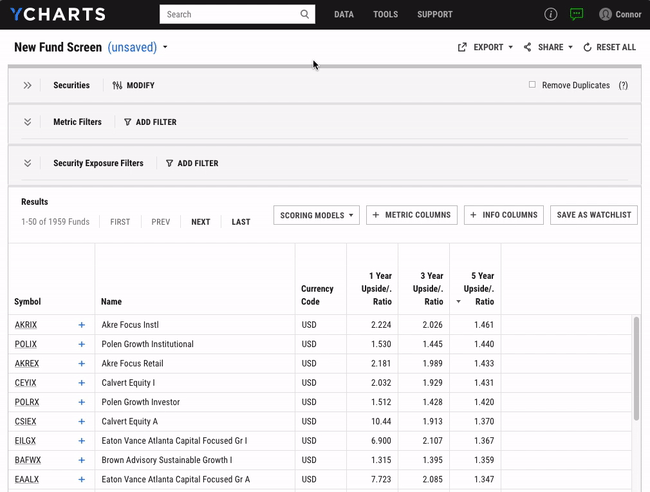The height and width of the screenshot is (492, 650).
Task: Click the Connor user avatar icon
Action: coord(605,15)
